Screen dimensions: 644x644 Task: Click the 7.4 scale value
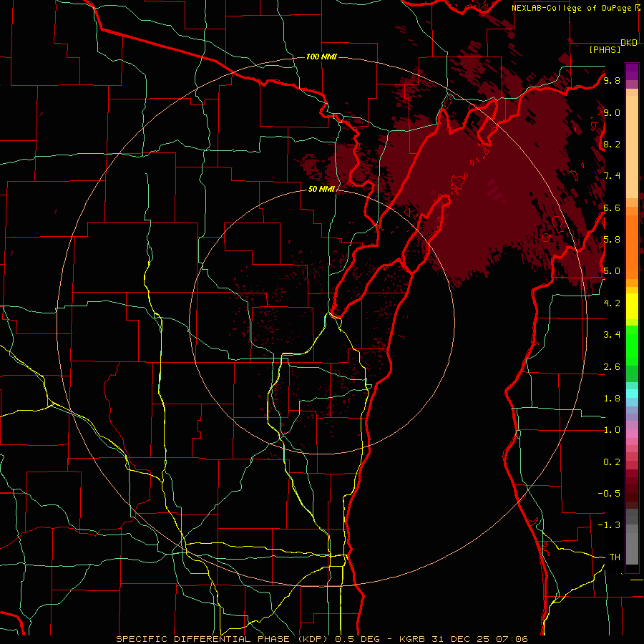(x=612, y=176)
